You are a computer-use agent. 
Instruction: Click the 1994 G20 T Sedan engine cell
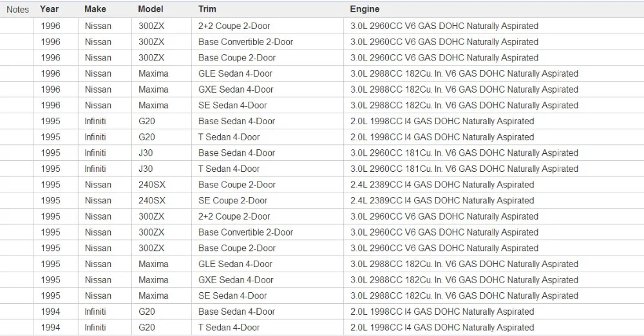tap(494, 328)
